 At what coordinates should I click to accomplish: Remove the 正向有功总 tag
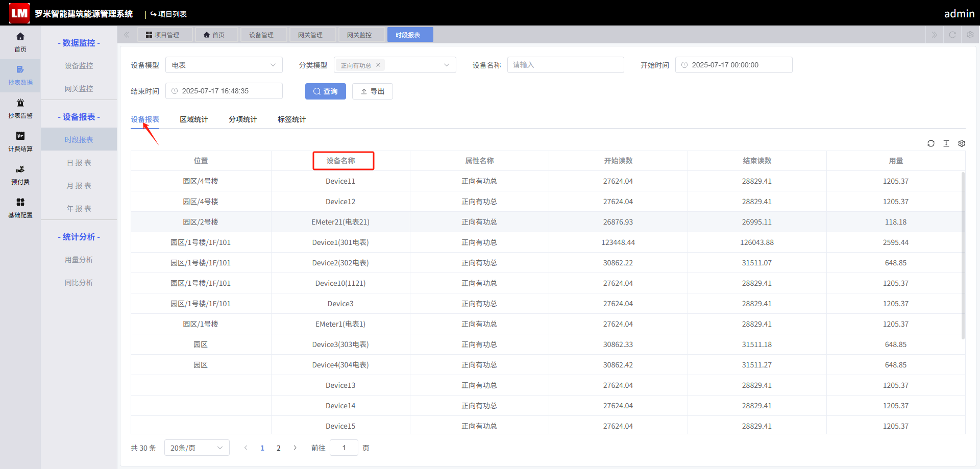point(378,65)
